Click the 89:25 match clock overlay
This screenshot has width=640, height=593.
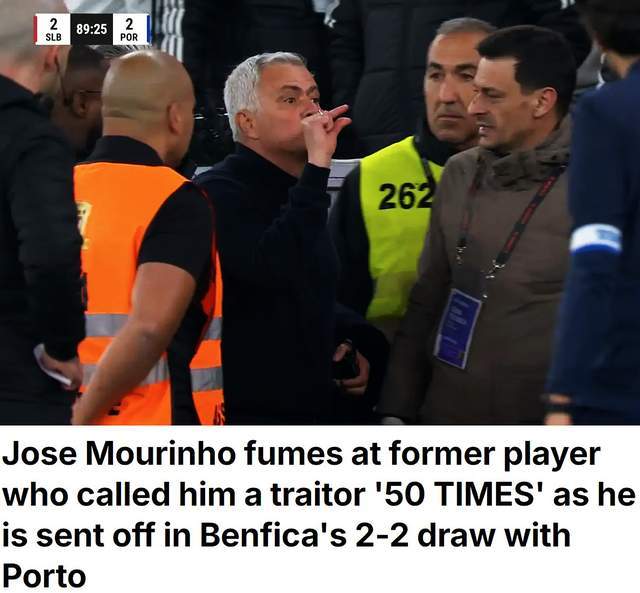click(91, 29)
